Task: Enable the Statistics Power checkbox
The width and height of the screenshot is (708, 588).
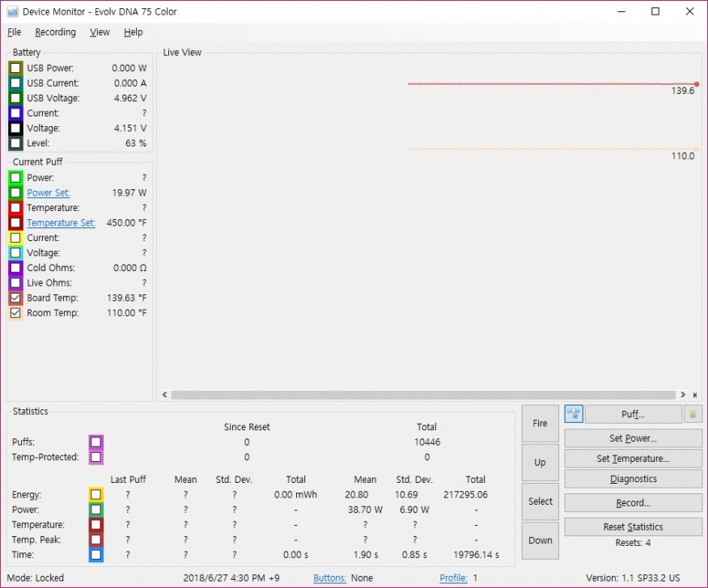Action: click(95, 510)
